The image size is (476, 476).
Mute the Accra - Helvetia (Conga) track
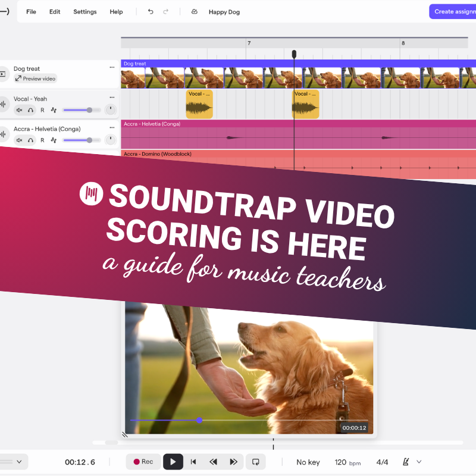click(20, 140)
